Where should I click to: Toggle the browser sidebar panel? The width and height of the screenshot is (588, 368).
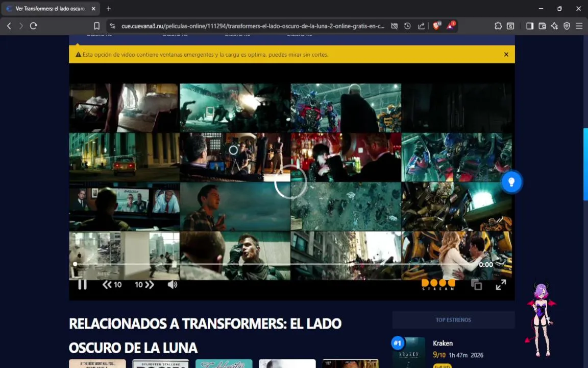pyautogui.click(x=529, y=26)
